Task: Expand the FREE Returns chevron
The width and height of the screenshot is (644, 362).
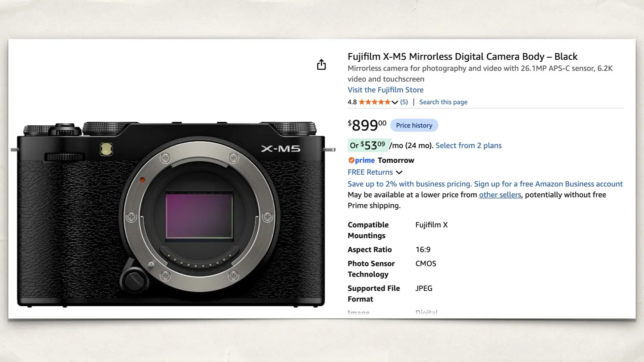Action: pyautogui.click(x=399, y=172)
